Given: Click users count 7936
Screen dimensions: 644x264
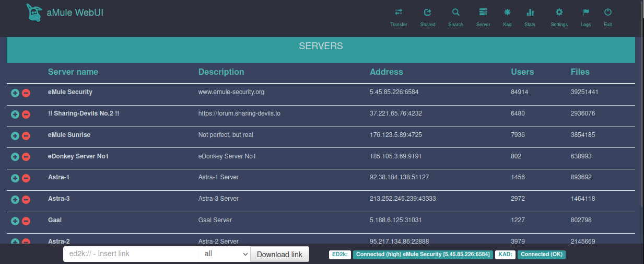Looking at the screenshot, I should coord(518,135).
